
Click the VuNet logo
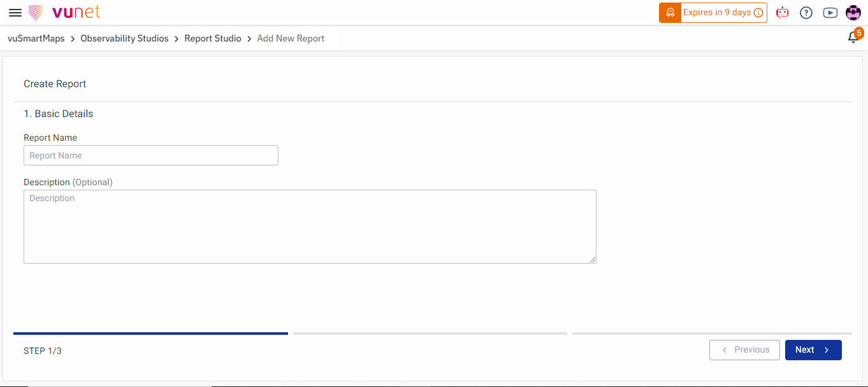click(x=65, y=12)
